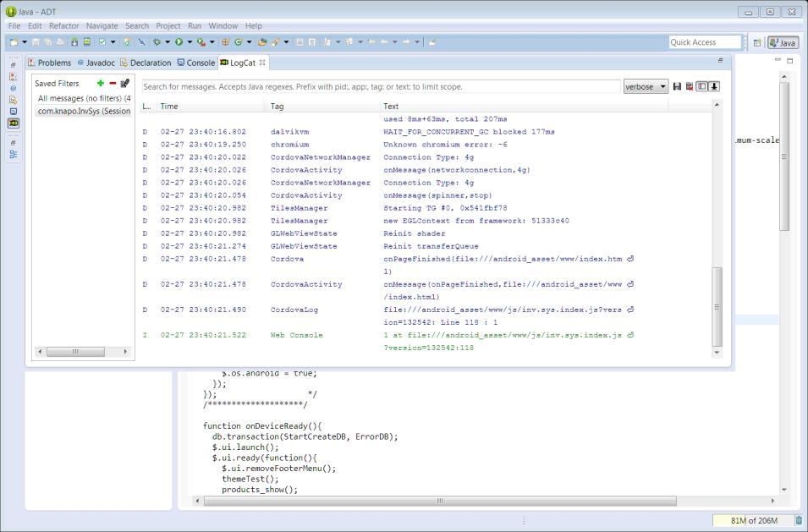Expand the Search toolbar dropdown arrow
808x532 pixels.
click(x=286, y=42)
